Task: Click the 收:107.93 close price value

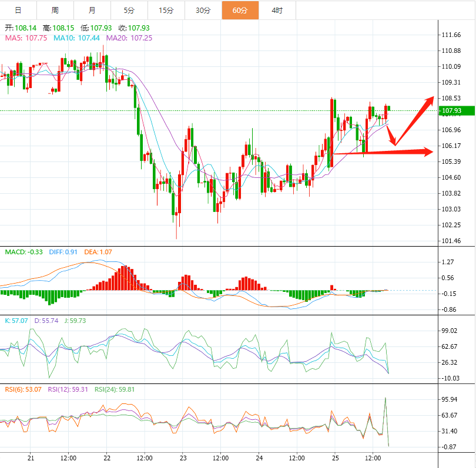Action: (134, 28)
